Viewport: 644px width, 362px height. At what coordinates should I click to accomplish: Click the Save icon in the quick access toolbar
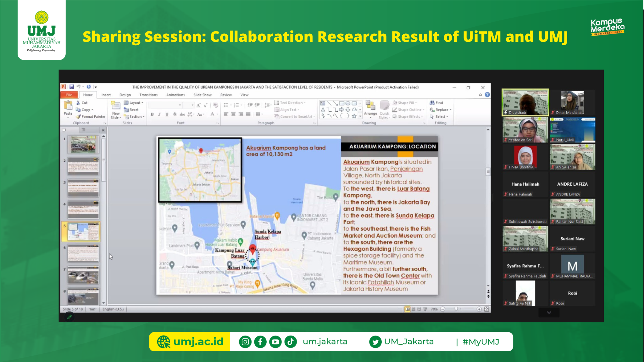click(x=71, y=87)
